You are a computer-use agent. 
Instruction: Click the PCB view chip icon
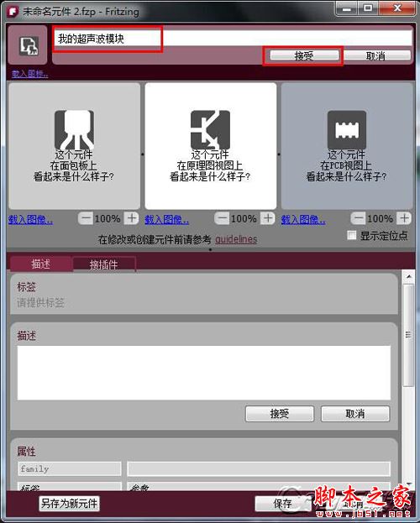(x=347, y=130)
